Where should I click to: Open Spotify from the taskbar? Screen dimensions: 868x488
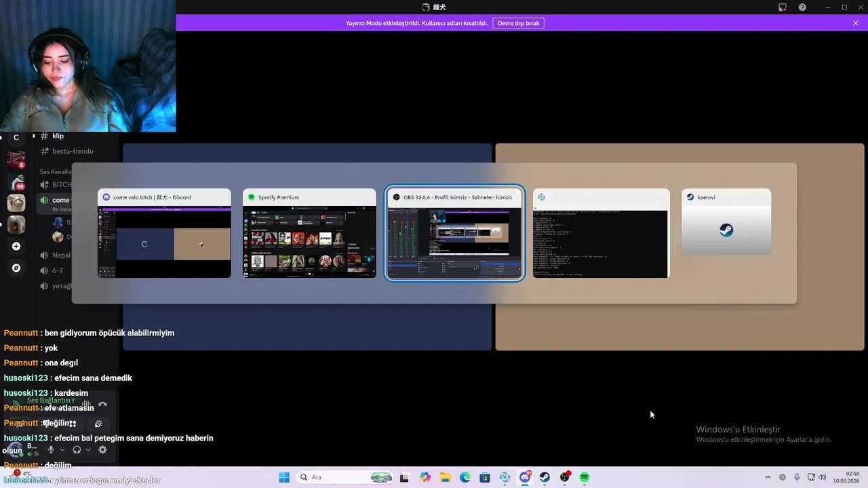[x=585, y=477]
